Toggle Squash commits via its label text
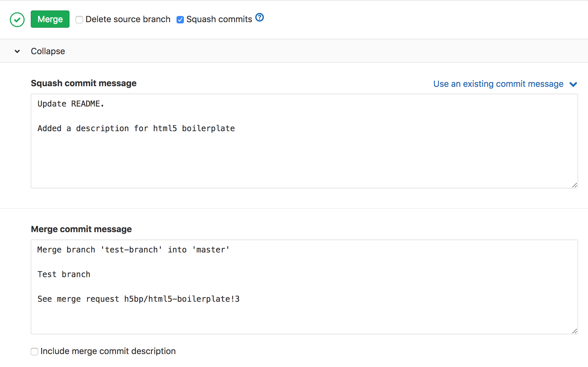This screenshot has width=588, height=367. [219, 19]
